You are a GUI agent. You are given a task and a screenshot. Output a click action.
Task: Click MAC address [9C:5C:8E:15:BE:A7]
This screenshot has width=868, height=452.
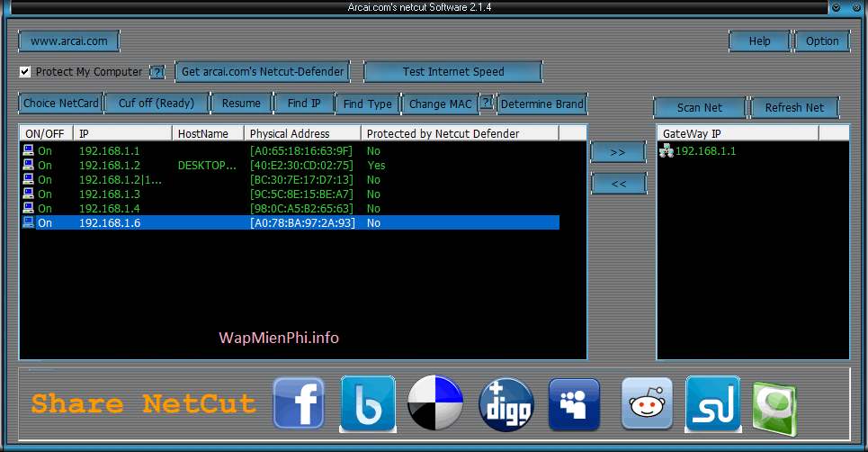[301, 194]
